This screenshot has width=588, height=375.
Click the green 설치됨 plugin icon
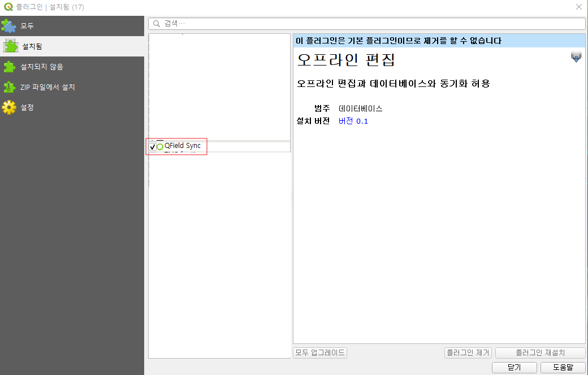(10, 47)
